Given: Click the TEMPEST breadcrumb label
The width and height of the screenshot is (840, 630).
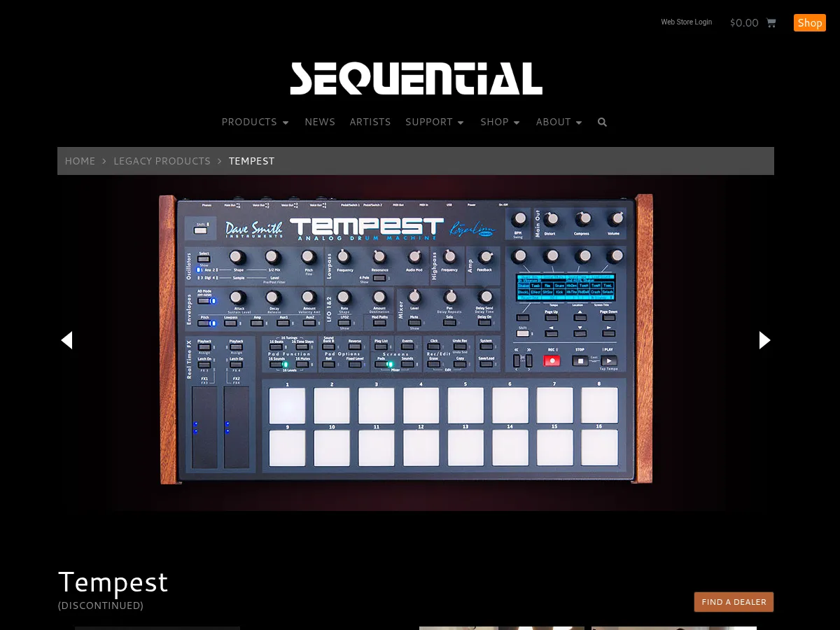Looking at the screenshot, I should point(251,161).
